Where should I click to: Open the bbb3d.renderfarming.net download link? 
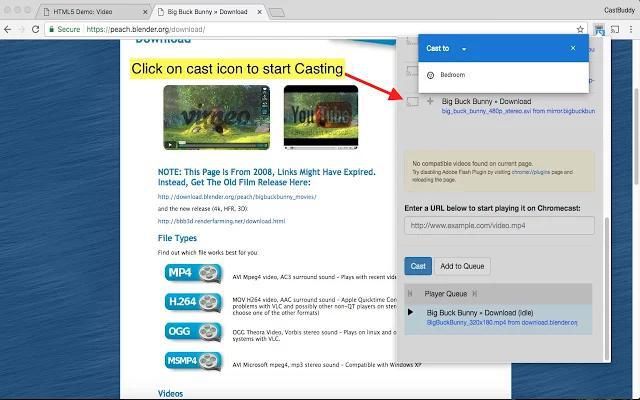[222, 221]
